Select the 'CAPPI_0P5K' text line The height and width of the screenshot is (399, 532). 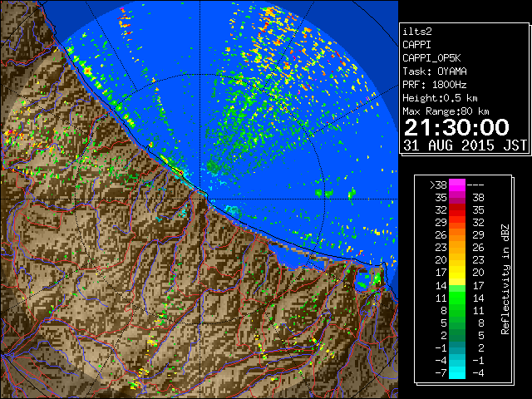pyautogui.click(x=431, y=58)
